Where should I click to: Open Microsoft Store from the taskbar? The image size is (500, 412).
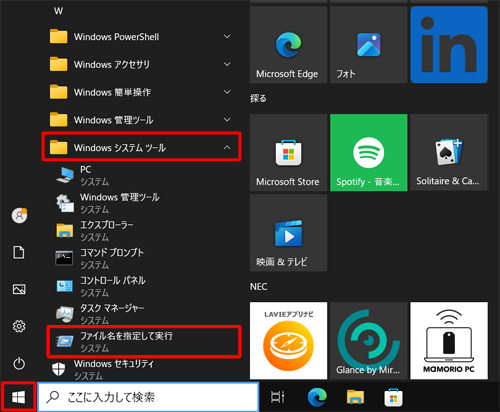click(x=393, y=397)
